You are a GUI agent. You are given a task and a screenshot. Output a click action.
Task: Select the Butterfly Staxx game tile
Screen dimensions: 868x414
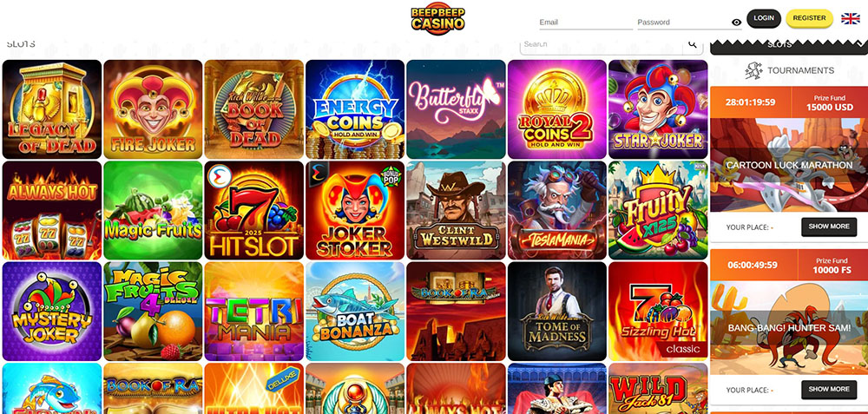[x=457, y=109]
